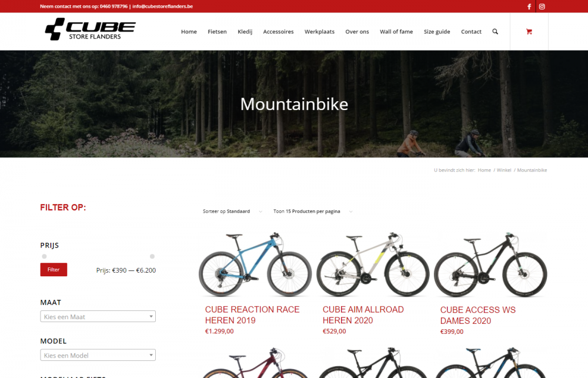588x378 pixels.
Task: Click the red Filter button
Action: tap(54, 270)
